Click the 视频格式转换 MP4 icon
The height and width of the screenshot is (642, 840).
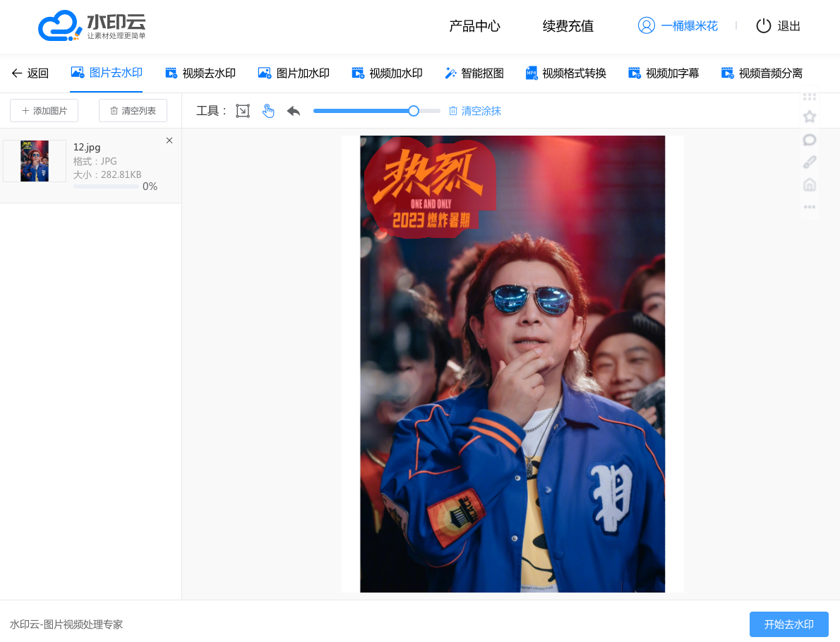coord(532,73)
